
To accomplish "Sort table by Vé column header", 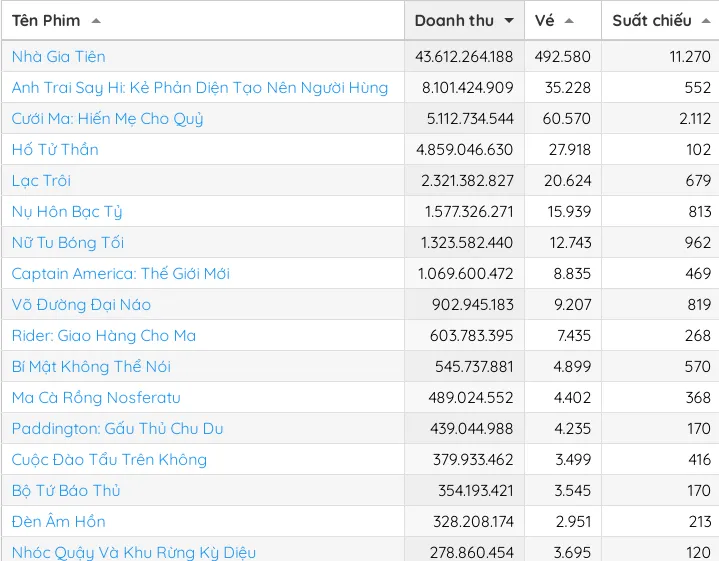I will point(545,21).
